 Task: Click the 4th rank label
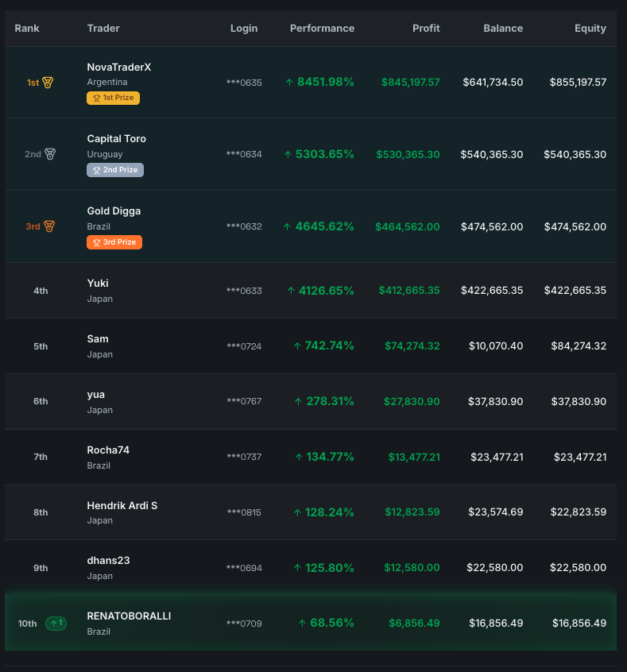tap(41, 291)
